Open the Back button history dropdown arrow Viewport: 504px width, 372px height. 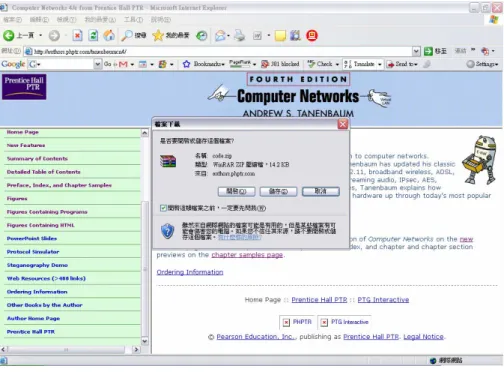[41, 35]
